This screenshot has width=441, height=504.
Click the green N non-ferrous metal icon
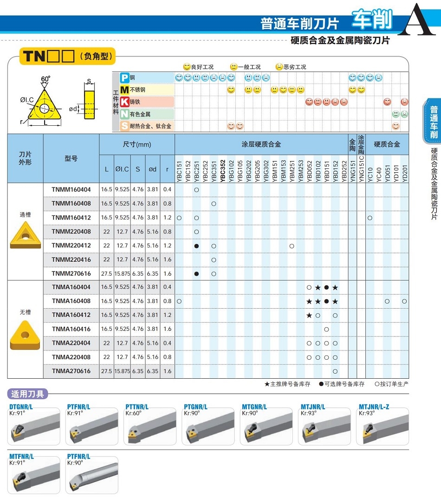pyautogui.click(x=124, y=114)
